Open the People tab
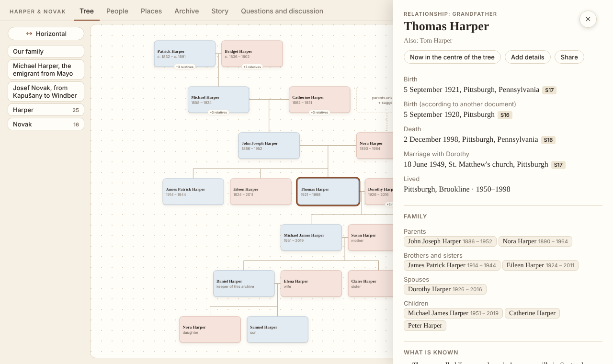Screen dimensions: 613x364 click(117, 11)
